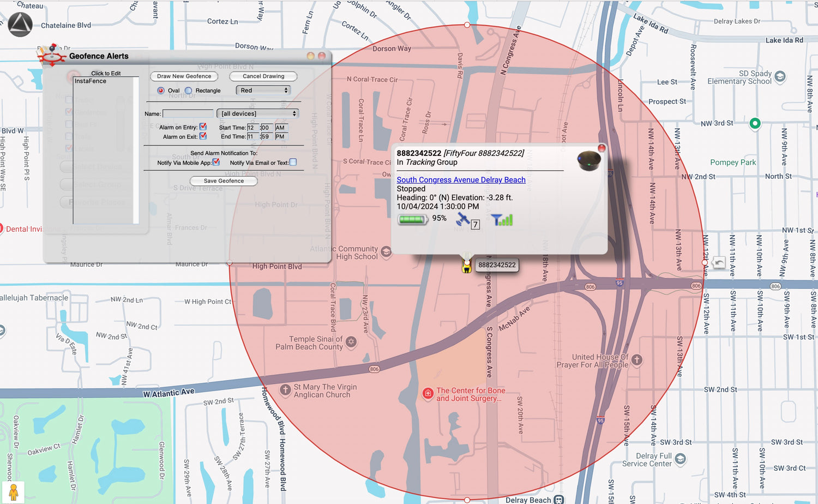The height and width of the screenshot is (504, 818).
Task: Toggle the Alarm on Entry checkbox
Action: (x=203, y=127)
